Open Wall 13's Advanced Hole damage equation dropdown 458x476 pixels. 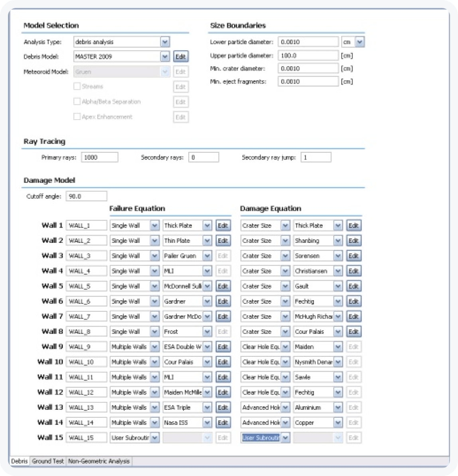(x=284, y=407)
